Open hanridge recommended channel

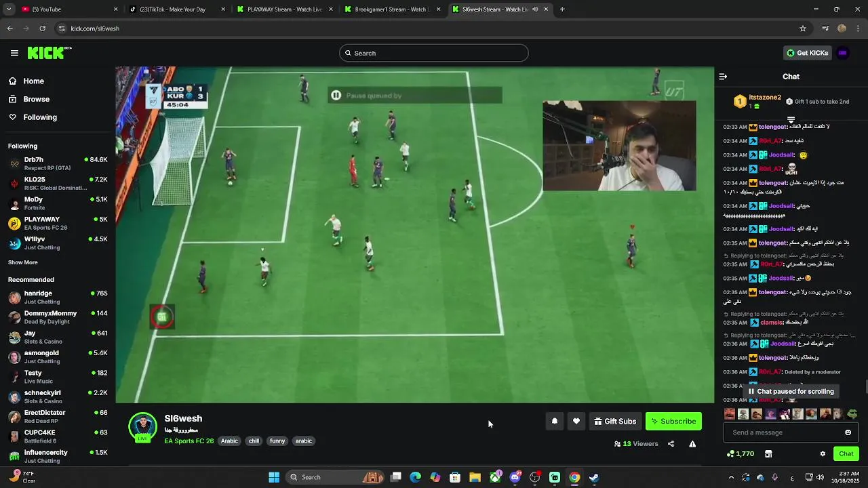pyautogui.click(x=58, y=297)
